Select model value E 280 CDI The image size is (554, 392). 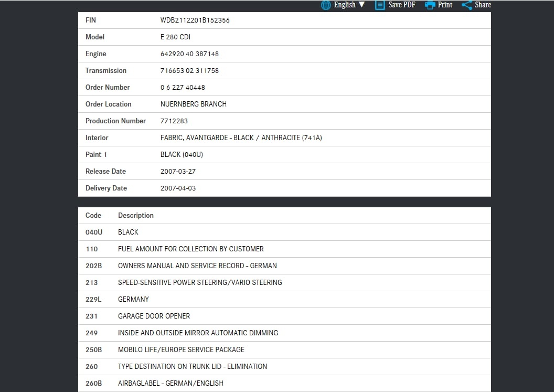tap(175, 37)
